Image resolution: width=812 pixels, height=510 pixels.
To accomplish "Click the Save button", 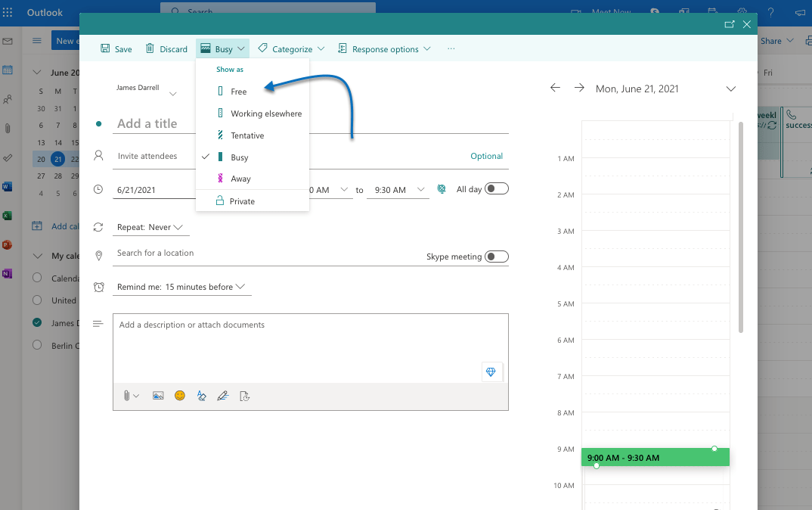I will tap(116, 49).
